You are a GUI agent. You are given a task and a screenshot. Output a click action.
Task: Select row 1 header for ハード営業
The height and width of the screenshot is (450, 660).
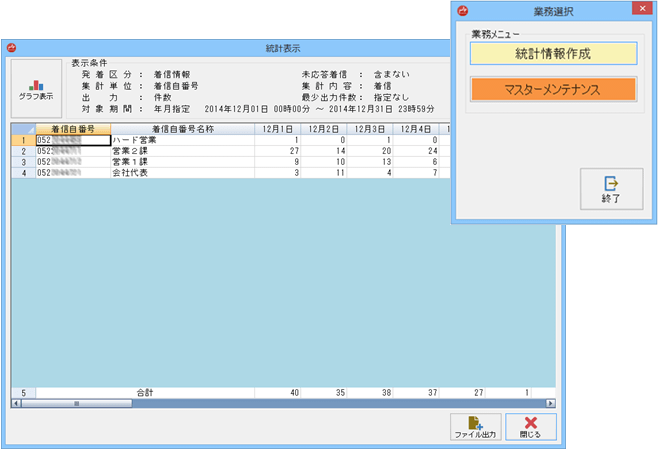coord(22,140)
